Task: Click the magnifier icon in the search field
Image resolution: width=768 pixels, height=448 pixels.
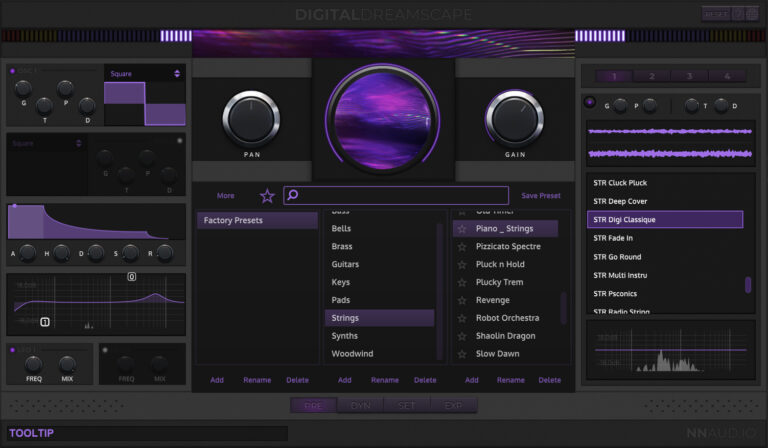Action: 292,195
